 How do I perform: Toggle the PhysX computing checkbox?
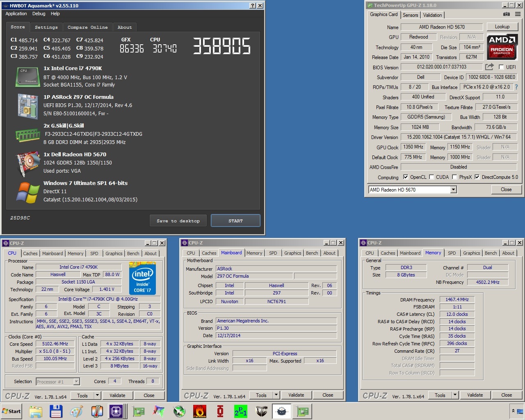454,177
